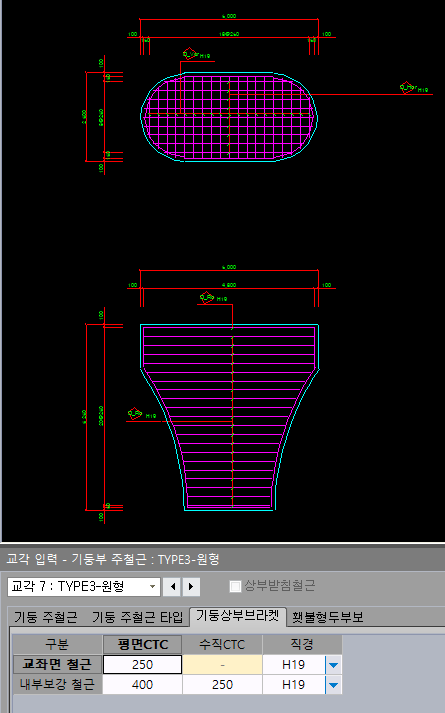Click H19 rebar marker left of column elevation
445x713 pixels.
tap(142, 414)
